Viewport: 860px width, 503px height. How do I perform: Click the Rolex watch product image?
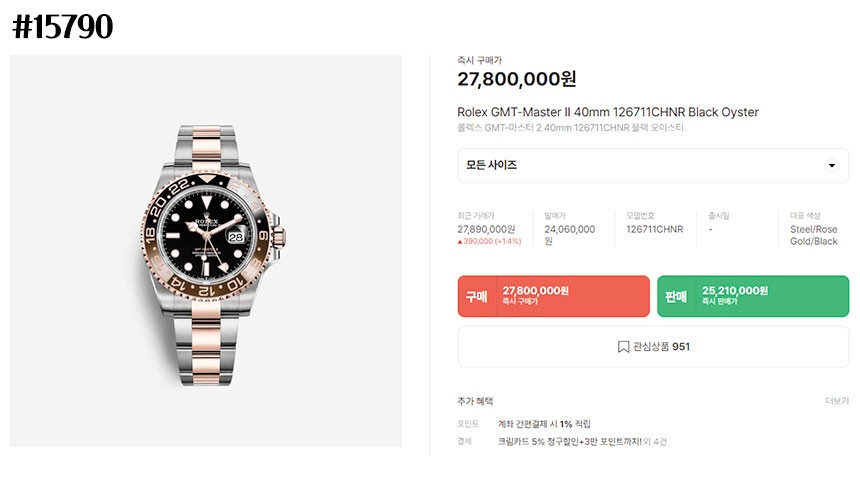pos(206,251)
